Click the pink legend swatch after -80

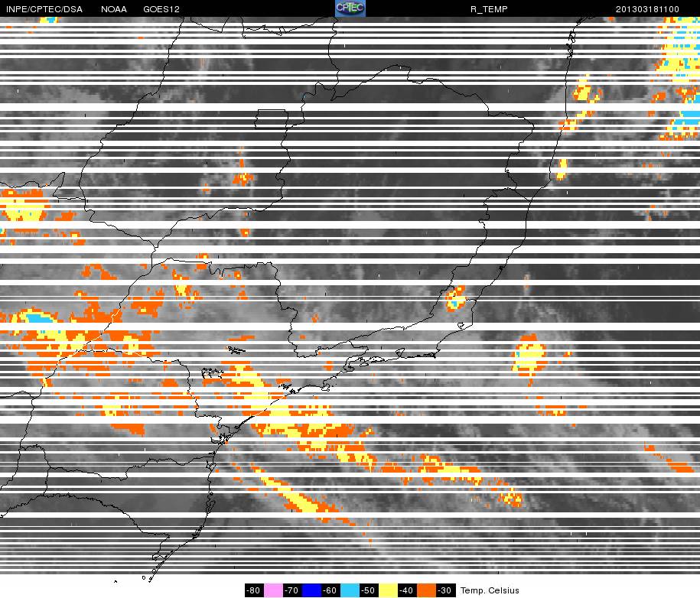(x=273, y=590)
